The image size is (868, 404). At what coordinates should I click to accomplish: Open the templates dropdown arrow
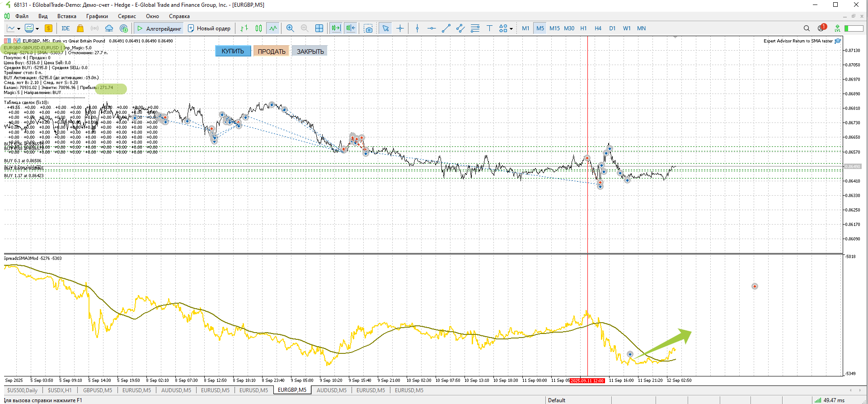coord(37,29)
